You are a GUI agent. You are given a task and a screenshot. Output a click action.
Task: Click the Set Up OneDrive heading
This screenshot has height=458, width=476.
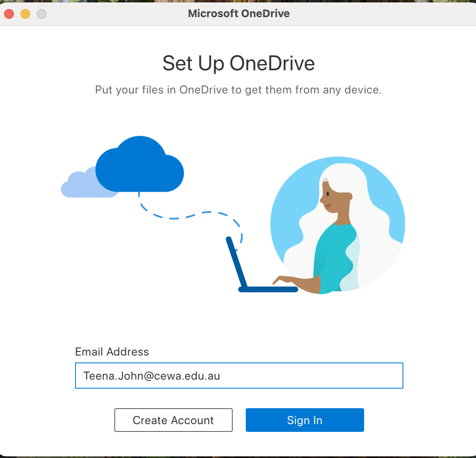[x=238, y=63]
